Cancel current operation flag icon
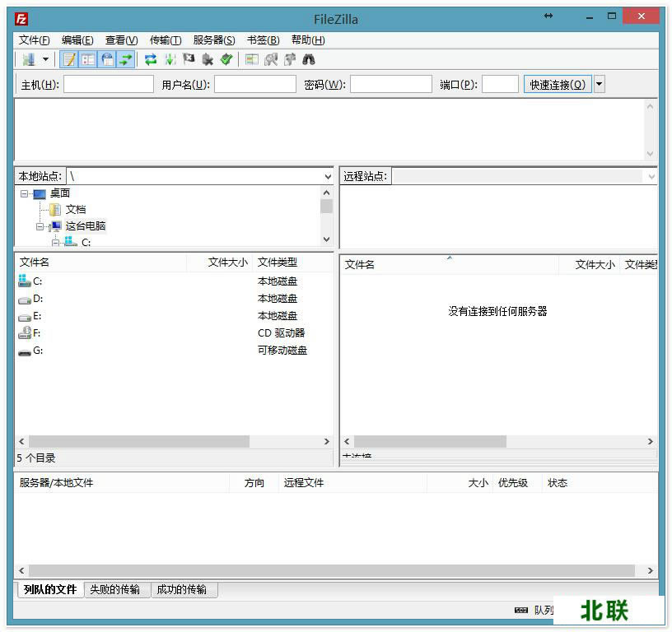Viewport: 672px width, 632px height. point(189,59)
